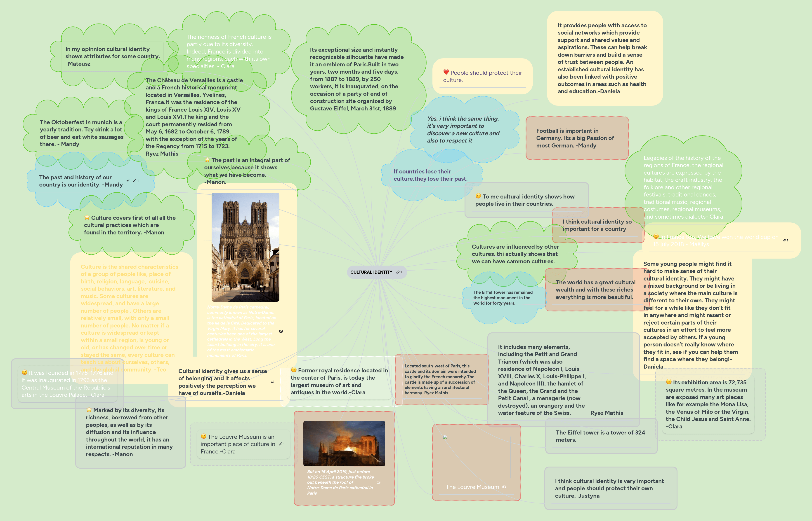Viewport: 812px width, 521px height.
Task: Open the burning Notre-Dame photo
Action: point(345,443)
